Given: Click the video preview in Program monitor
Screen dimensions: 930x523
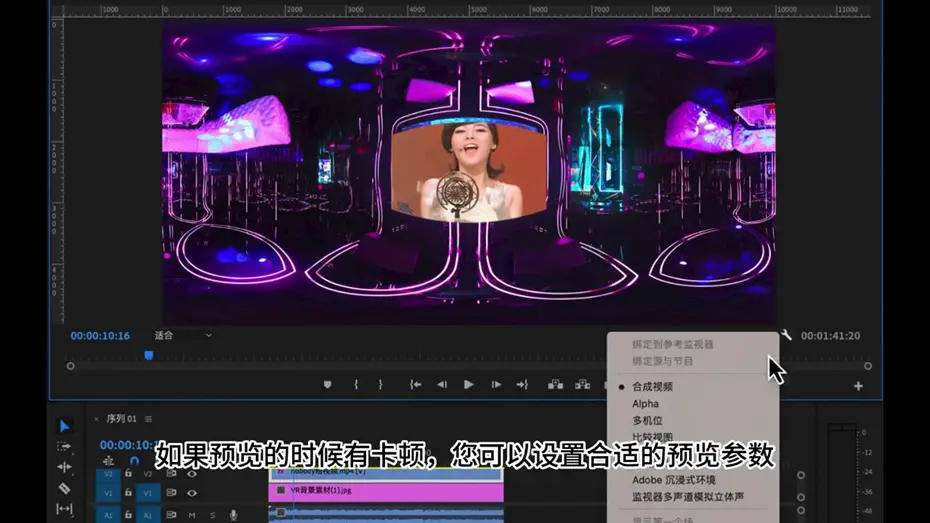Looking at the screenshot, I should click(x=469, y=174).
